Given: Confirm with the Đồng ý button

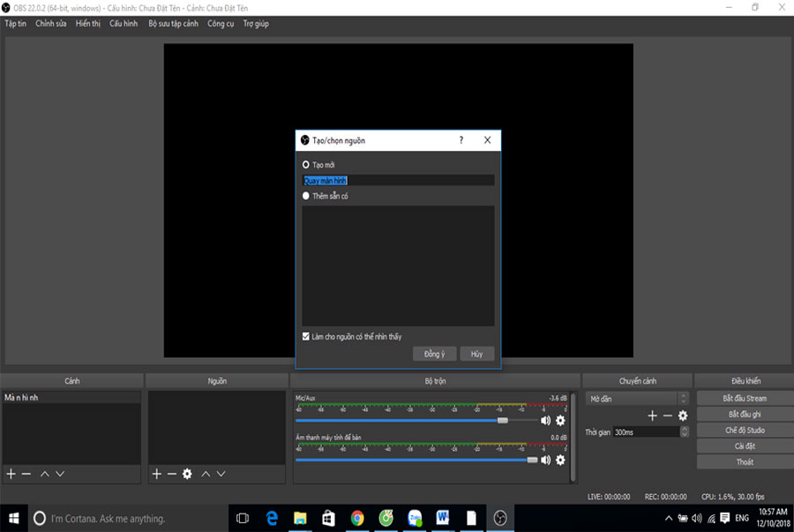Looking at the screenshot, I should [434, 354].
